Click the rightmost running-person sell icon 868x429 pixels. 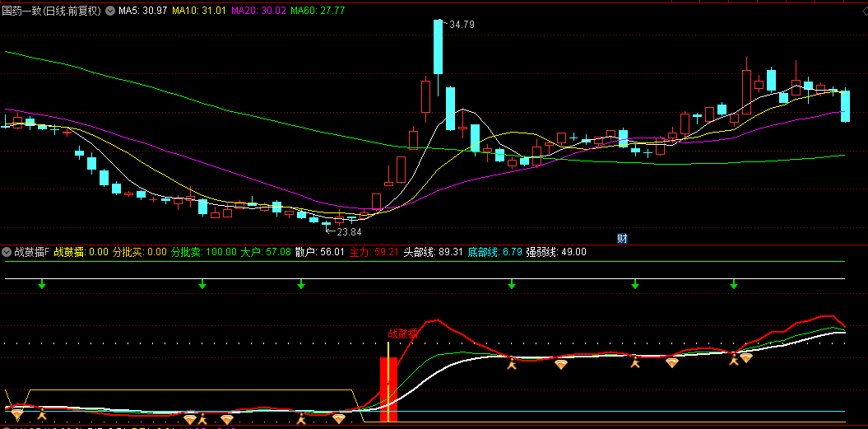734,360
